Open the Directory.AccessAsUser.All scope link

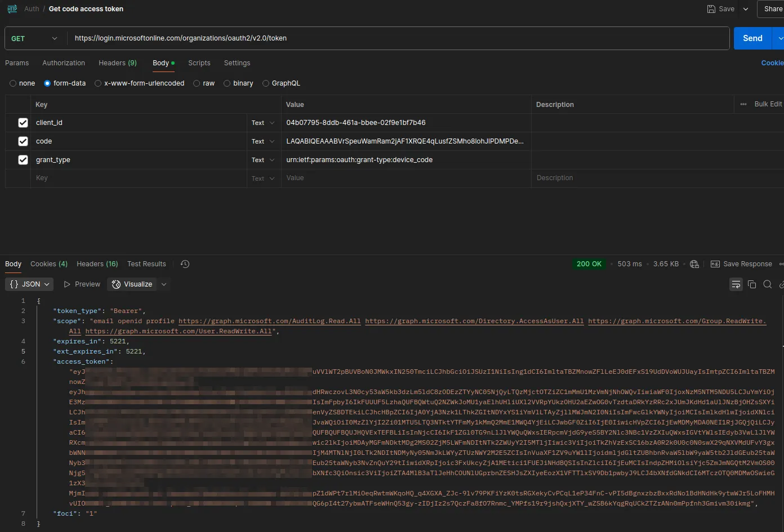[474, 321]
